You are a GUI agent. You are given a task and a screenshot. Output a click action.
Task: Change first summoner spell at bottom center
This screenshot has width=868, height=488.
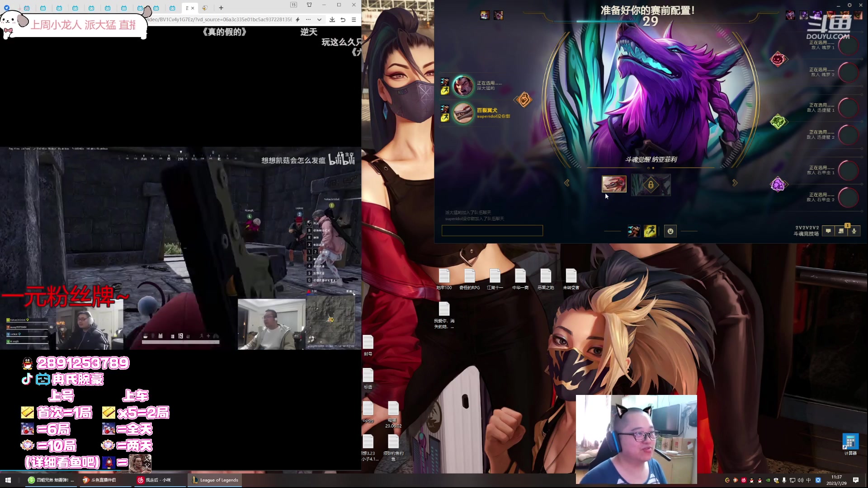634,231
